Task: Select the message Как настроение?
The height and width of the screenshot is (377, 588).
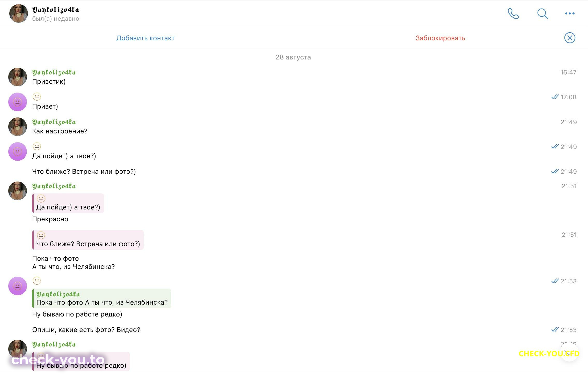Action: [60, 131]
